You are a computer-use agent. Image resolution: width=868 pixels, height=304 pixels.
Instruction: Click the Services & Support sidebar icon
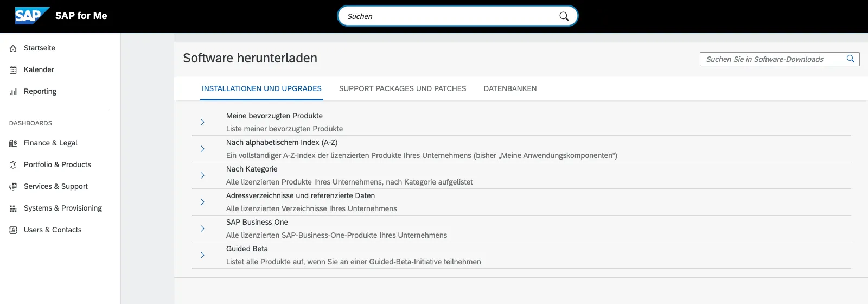tap(13, 187)
